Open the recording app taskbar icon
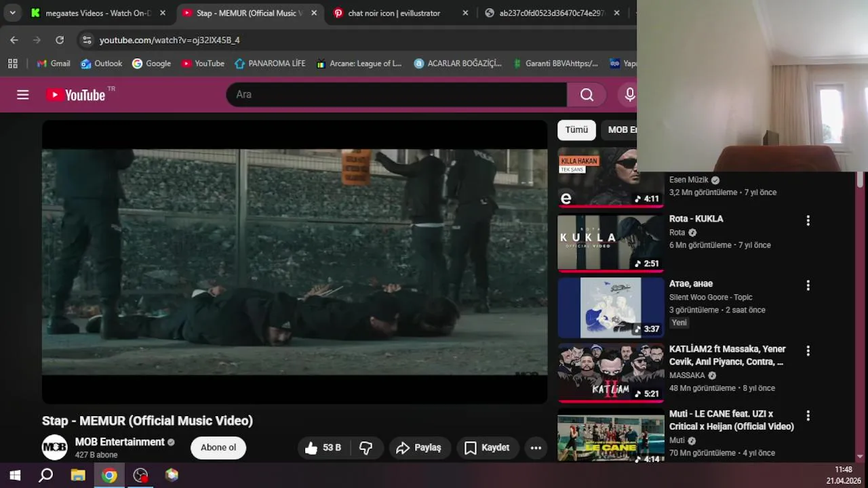 (140, 475)
